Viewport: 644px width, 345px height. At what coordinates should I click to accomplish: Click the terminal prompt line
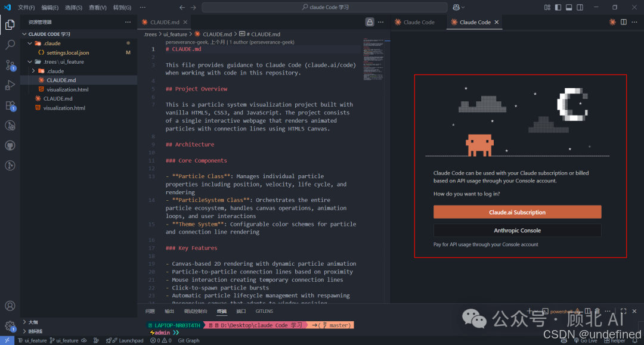(164, 332)
